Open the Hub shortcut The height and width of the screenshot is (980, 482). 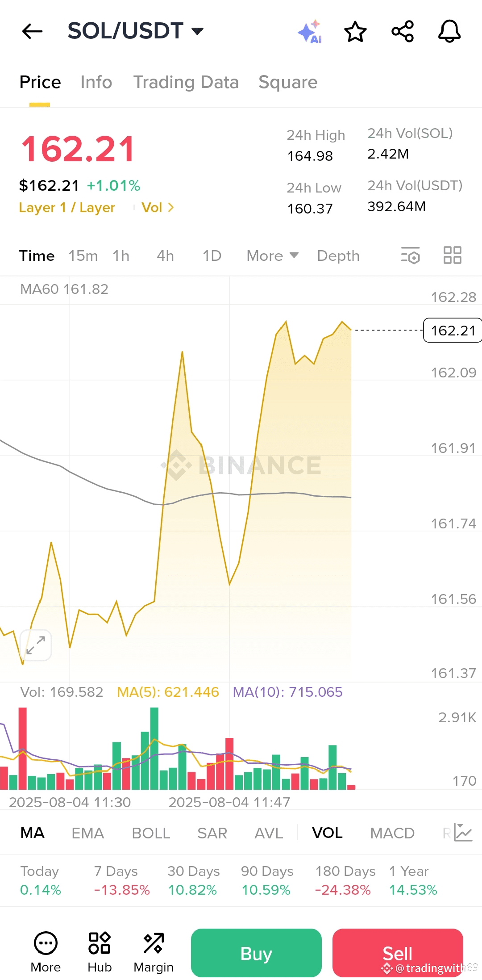(100, 952)
